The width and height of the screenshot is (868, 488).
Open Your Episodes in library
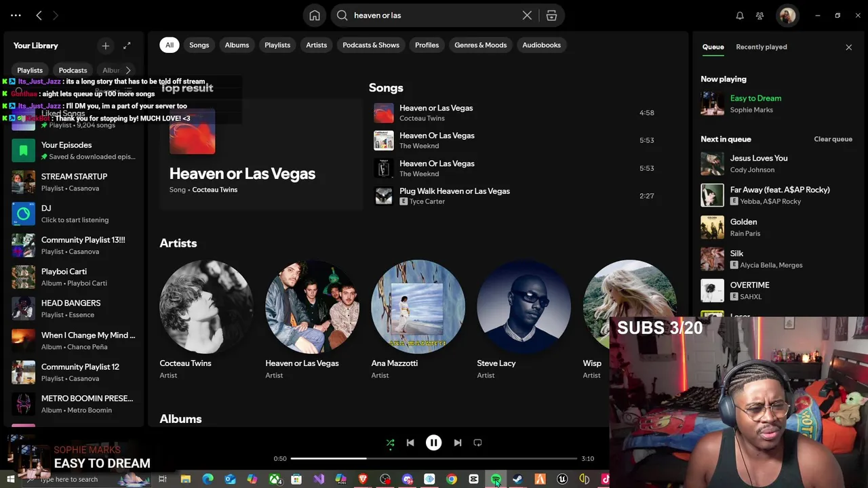pyautogui.click(x=74, y=150)
